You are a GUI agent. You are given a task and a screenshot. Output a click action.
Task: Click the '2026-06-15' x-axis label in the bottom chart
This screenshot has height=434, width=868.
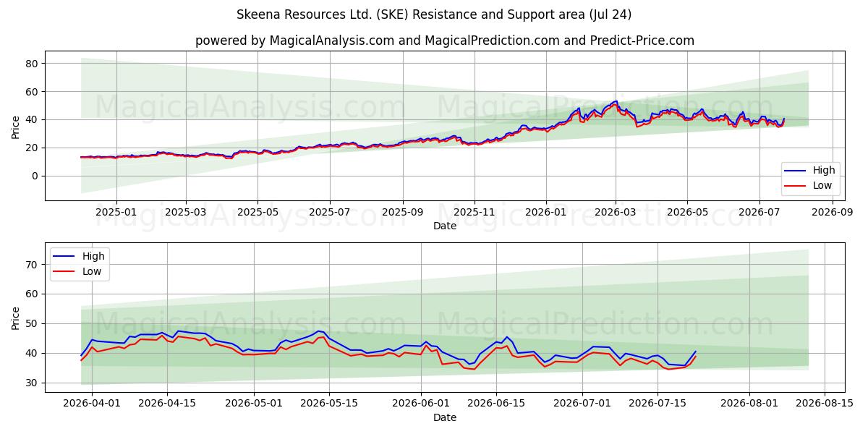pos(496,404)
